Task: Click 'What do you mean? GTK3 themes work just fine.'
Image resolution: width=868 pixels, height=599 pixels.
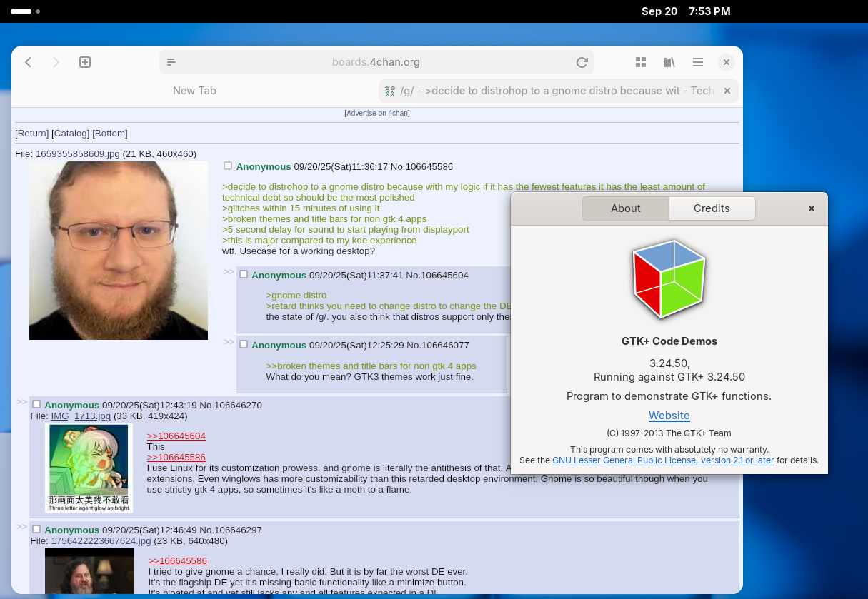Action: [x=370, y=377]
